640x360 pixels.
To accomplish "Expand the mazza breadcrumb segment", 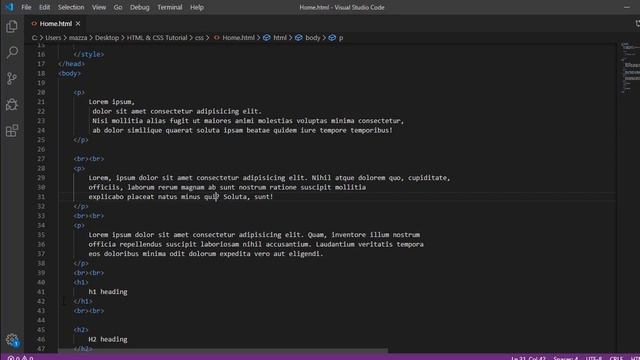I will (78, 38).
